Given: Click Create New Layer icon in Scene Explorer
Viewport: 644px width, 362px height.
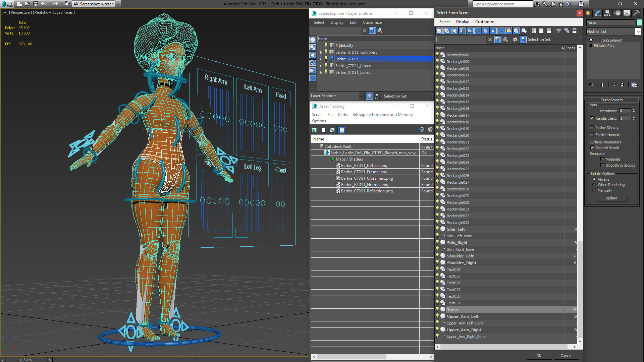Looking at the screenshot, I should point(380,31).
